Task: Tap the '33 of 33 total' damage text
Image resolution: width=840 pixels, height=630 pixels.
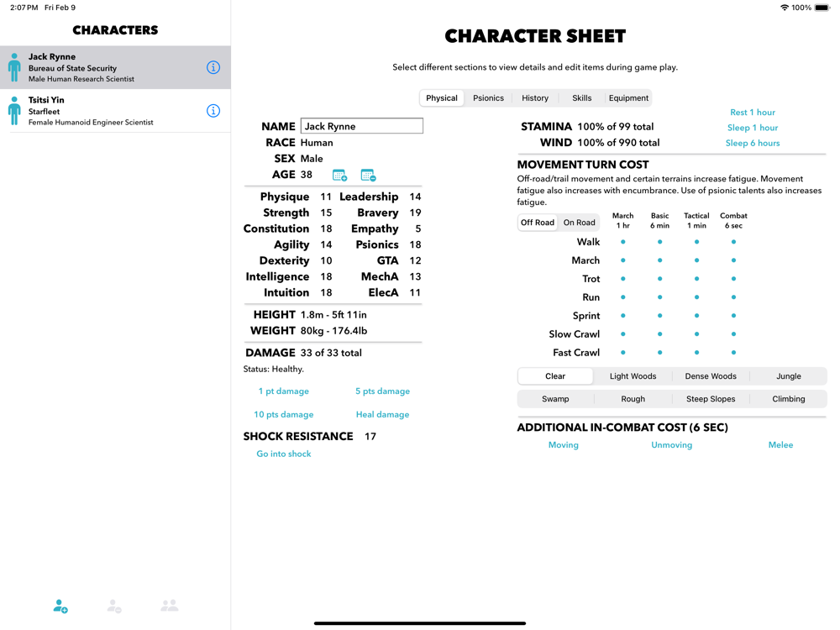Action: click(x=331, y=353)
